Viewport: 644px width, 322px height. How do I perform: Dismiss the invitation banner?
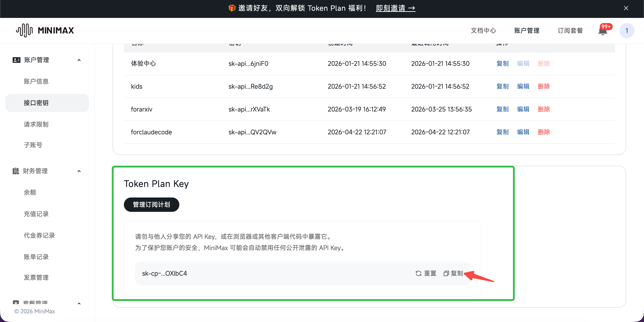(x=626, y=8)
